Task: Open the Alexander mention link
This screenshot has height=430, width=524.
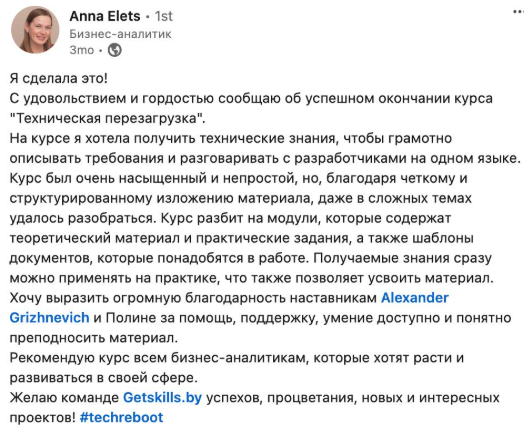Action: pyautogui.click(x=415, y=298)
